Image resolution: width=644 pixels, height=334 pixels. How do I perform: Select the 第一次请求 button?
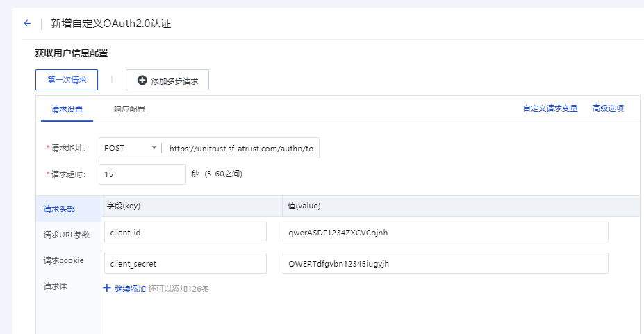pos(67,80)
